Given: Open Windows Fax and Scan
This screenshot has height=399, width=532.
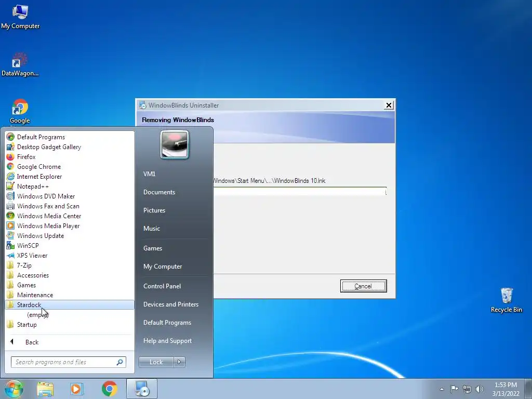Looking at the screenshot, I should tap(70, 206).
